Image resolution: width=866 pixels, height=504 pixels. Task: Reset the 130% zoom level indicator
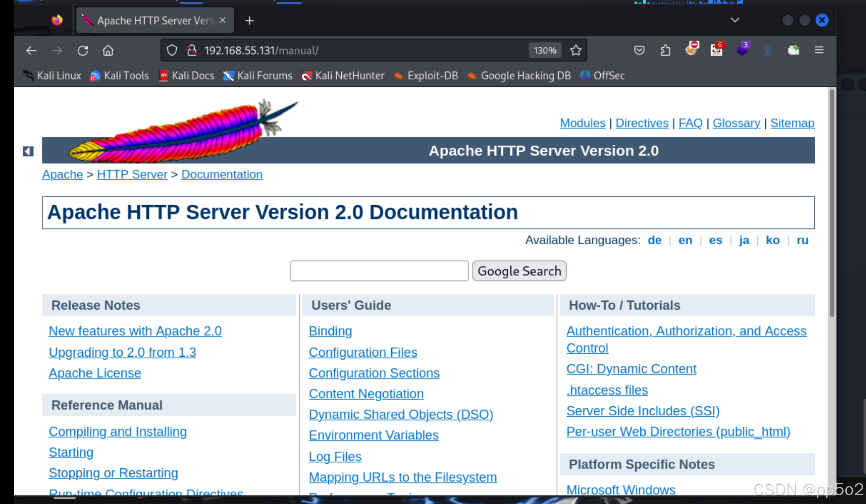(544, 51)
